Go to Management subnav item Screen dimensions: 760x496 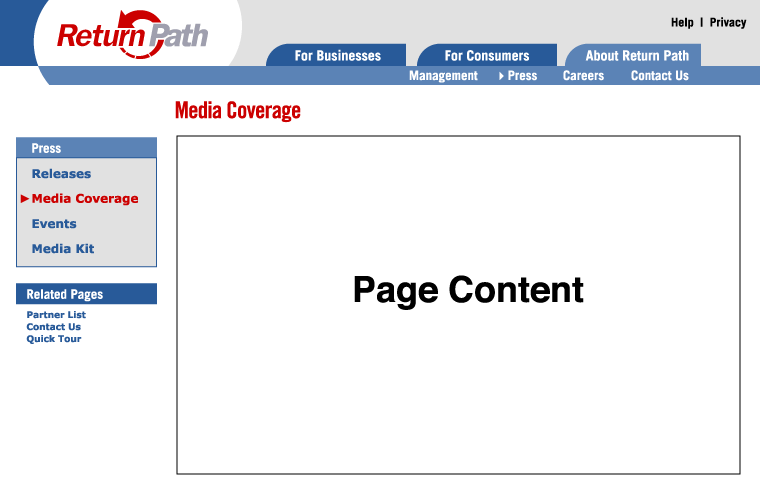(x=443, y=76)
